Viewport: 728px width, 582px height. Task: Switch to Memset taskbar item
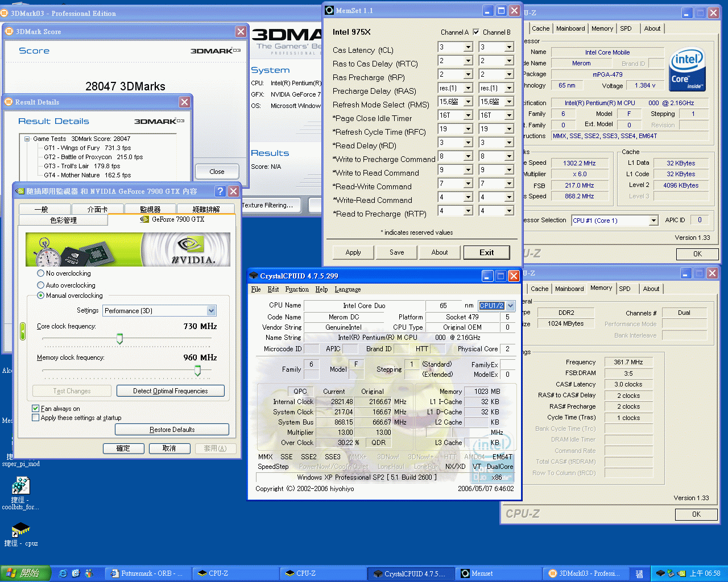coord(499,573)
